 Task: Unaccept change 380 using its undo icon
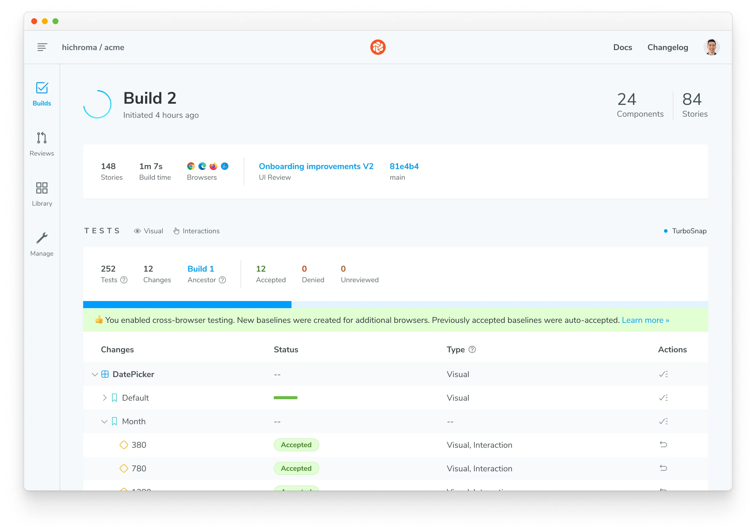[x=663, y=444]
